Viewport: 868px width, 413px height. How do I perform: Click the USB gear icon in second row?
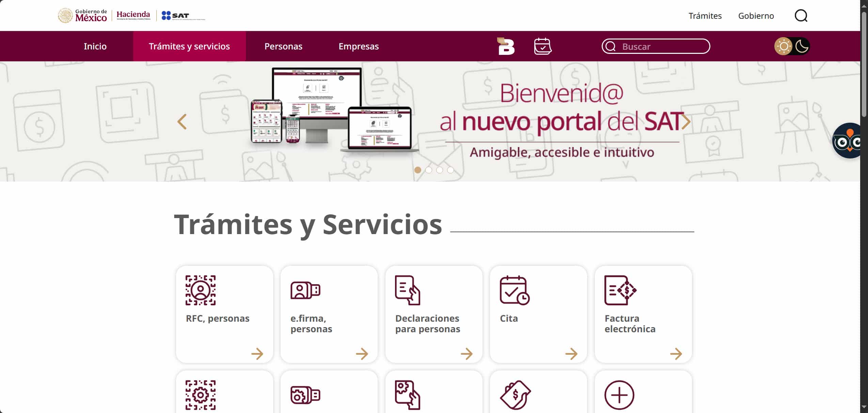[305, 395]
